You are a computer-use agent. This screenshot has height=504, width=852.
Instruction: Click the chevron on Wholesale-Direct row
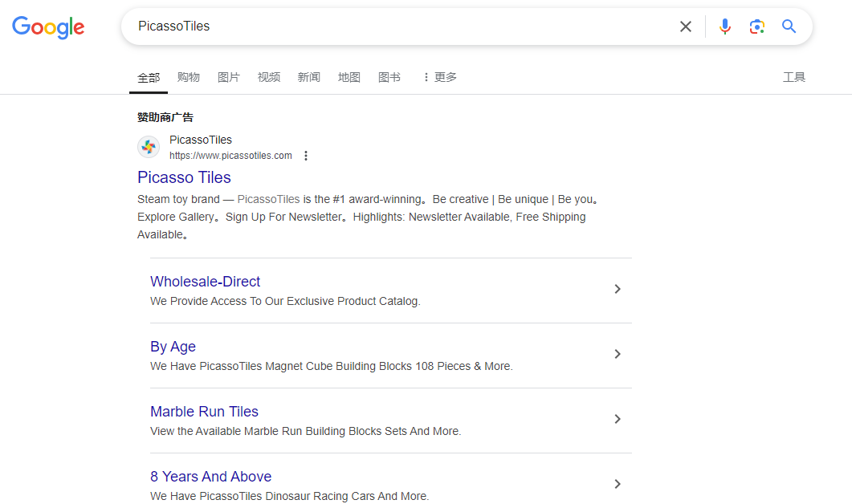(x=618, y=289)
